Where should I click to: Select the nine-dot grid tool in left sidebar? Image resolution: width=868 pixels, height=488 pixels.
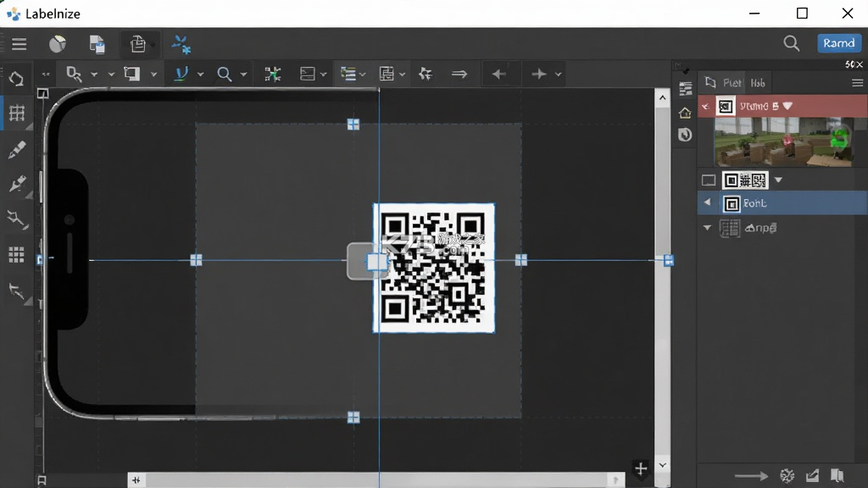click(x=17, y=254)
